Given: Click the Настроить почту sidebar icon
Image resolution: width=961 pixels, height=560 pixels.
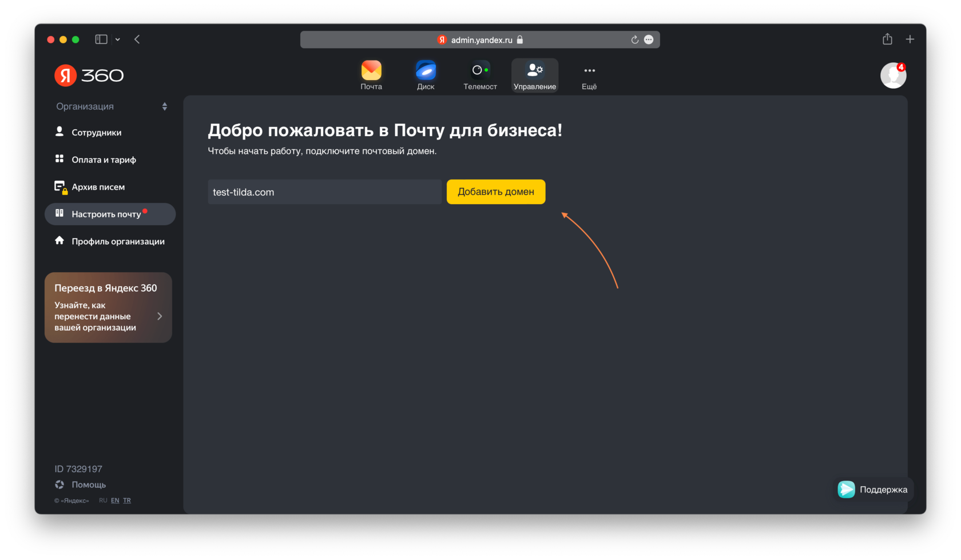Looking at the screenshot, I should click(x=59, y=213).
